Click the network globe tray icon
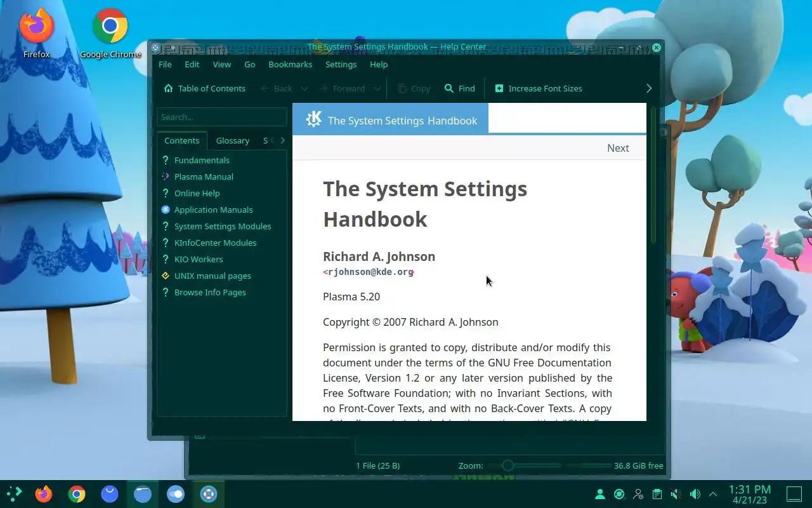The height and width of the screenshot is (508, 812). pos(619,494)
